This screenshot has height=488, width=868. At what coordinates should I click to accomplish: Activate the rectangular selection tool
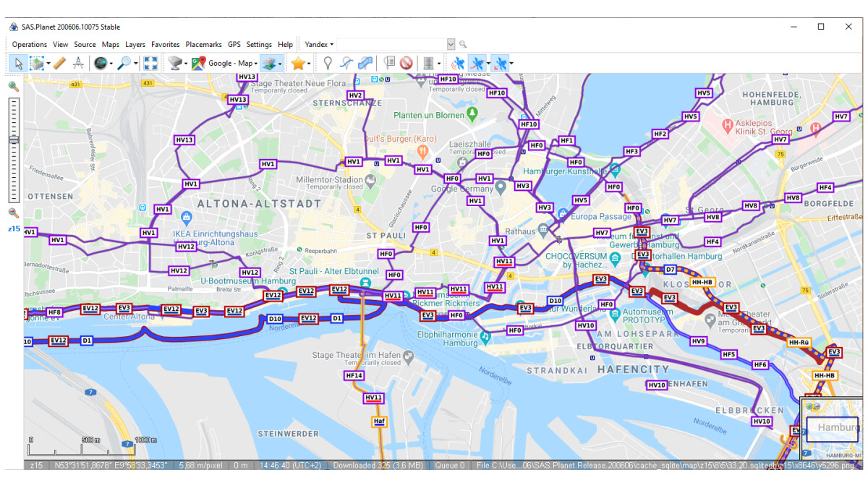click(36, 63)
